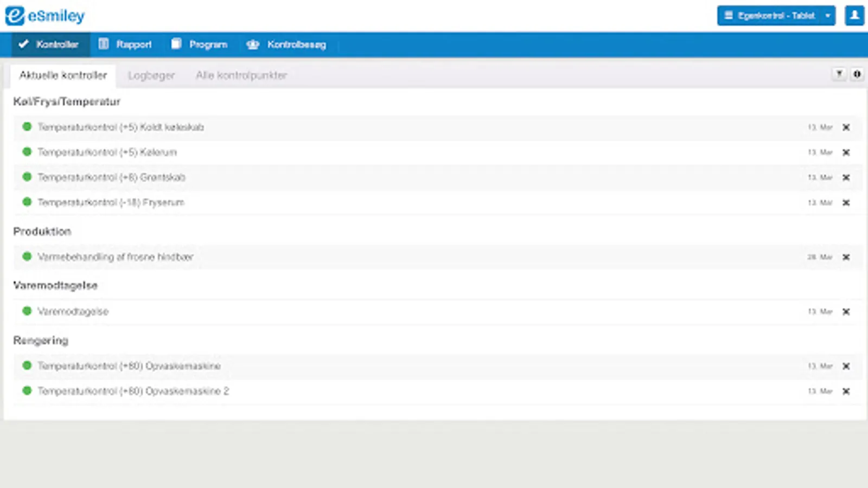This screenshot has width=868, height=488.
Task: Click the date on the Varmebehandling row
Action: (820, 257)
